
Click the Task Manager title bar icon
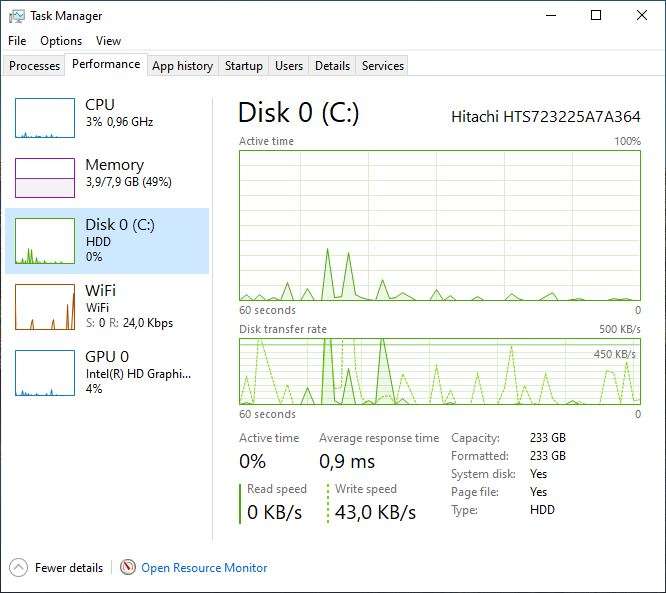coord(16,16)
